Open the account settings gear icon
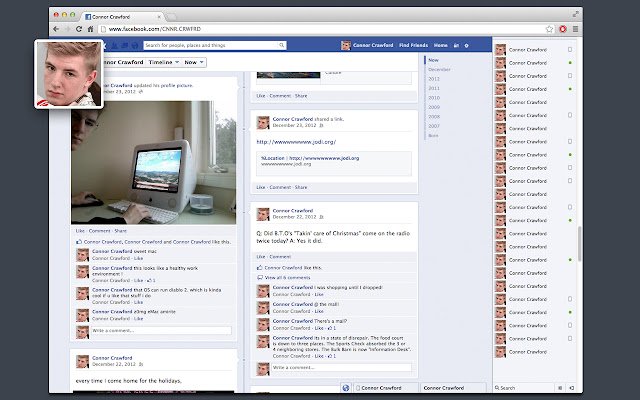Screen dimensions: 640x400 coord(467,45)
